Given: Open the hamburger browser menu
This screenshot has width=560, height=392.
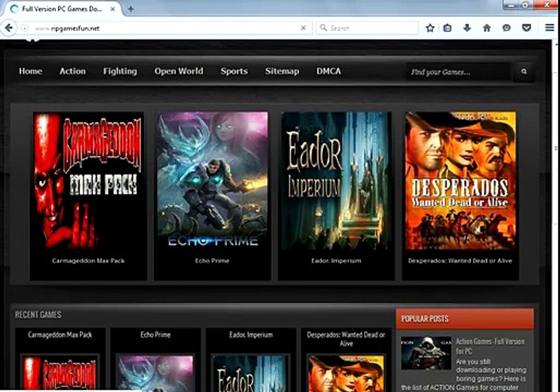Looking at the screenshot, I should (x=550, y=28).
